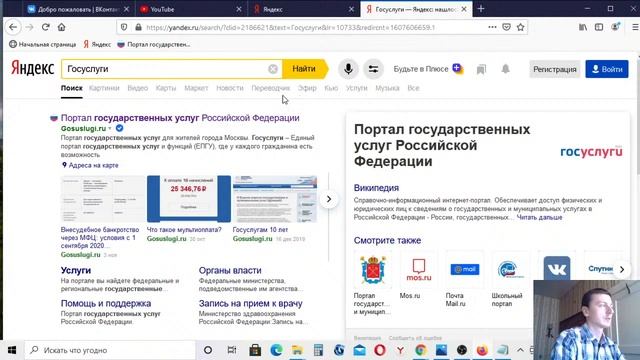Open the Firefox library icon
Image resolution: width=640 pixels, height=360 pixels.
[583, 27]
